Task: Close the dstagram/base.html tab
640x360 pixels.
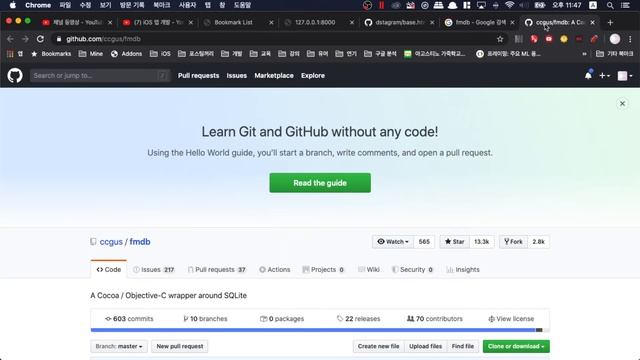Action: pos(432,22)
